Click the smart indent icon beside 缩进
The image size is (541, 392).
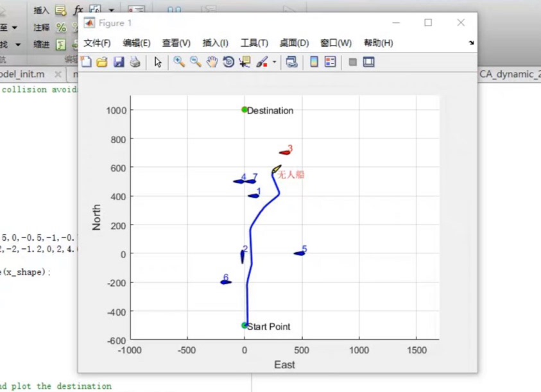[61, 44]
